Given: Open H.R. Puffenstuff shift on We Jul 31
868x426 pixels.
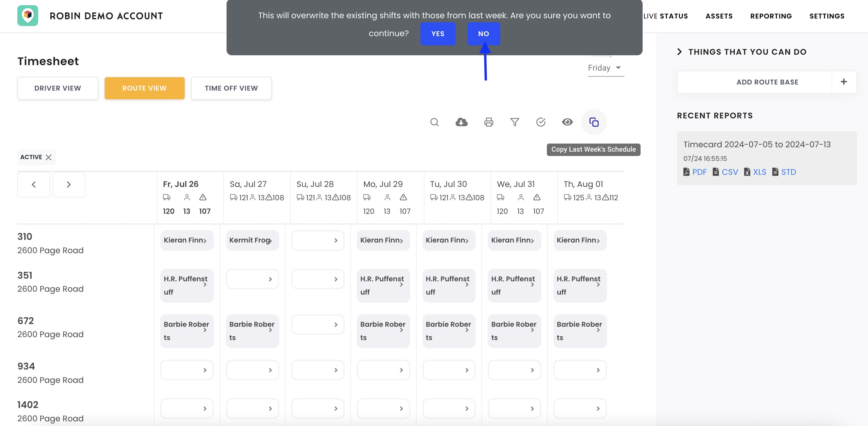Looking at the screenshot, I should pyautogui.click(x=514, y=285).
